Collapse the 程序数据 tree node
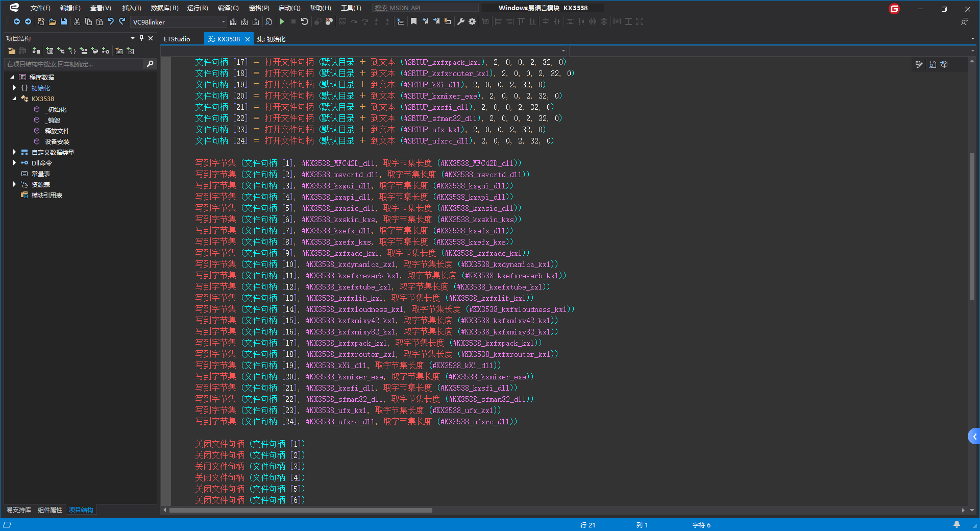The height and width of the screenshot is (531, 980). 12,77
